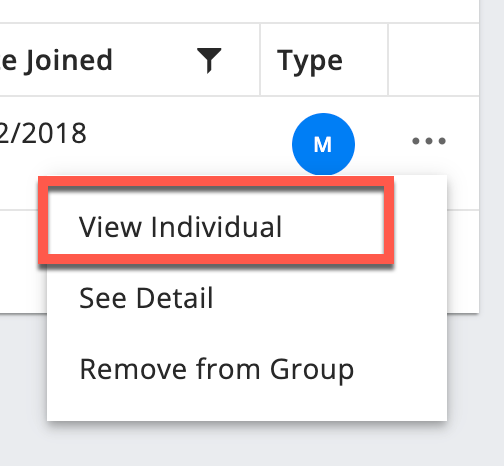Click the empty space right of Type label

point(365,61)
